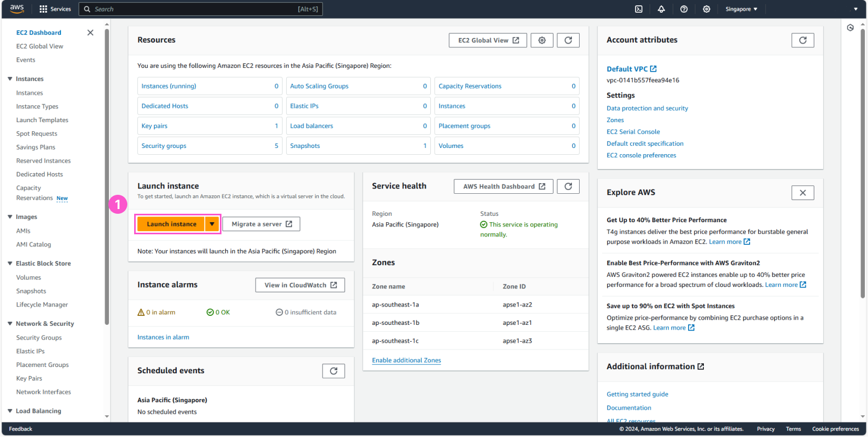The height and width of the screenshot is (437, 868).
Task: Click the sidebar scroll down arrow
Action: 107,416
